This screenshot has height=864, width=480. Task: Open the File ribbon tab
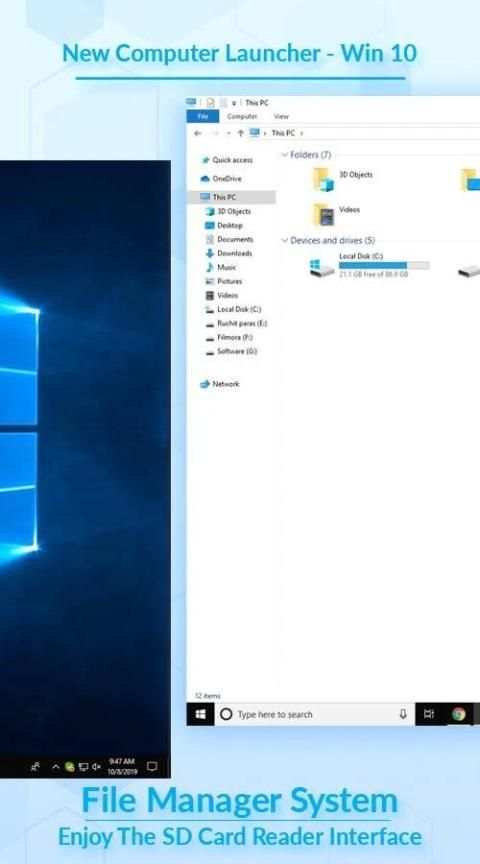203,116
